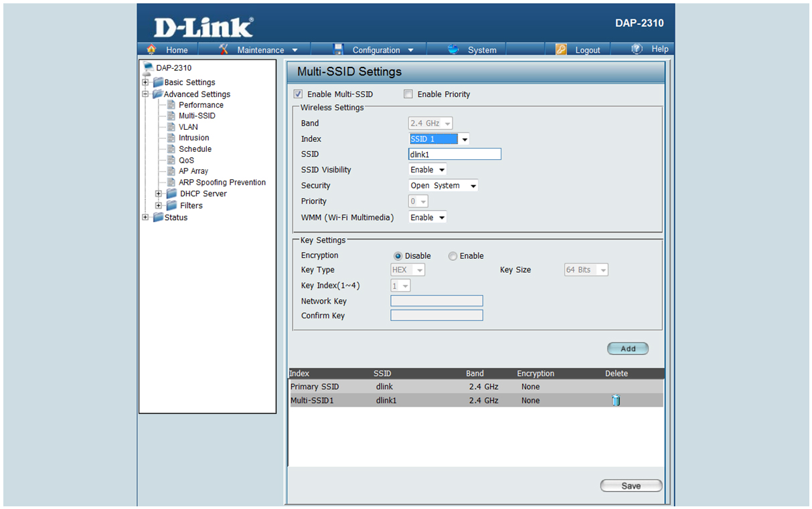Screen dimensions: 812x509
Task: Open ARP Spoofing Prevention in sidebar
Action: coord(222,183)
